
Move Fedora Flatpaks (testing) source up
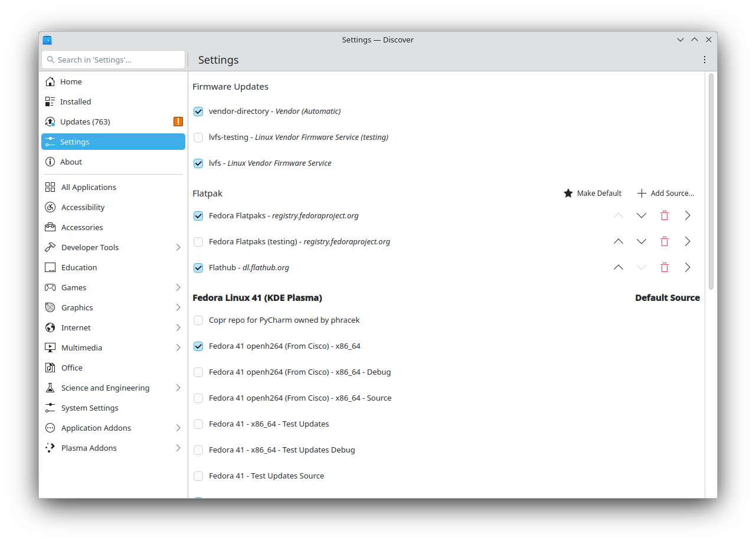(x=618, y=242)
